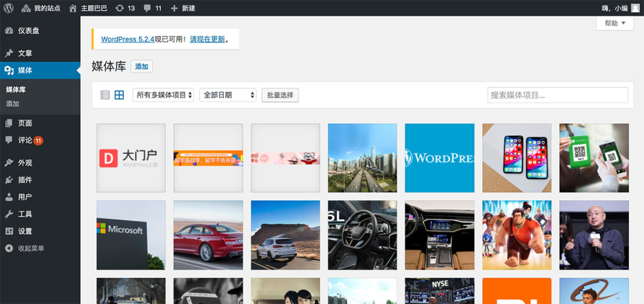Viewport: 644px width, 304px height.
Task: Click the plug icon for 插件
Action: click(9, 180)
